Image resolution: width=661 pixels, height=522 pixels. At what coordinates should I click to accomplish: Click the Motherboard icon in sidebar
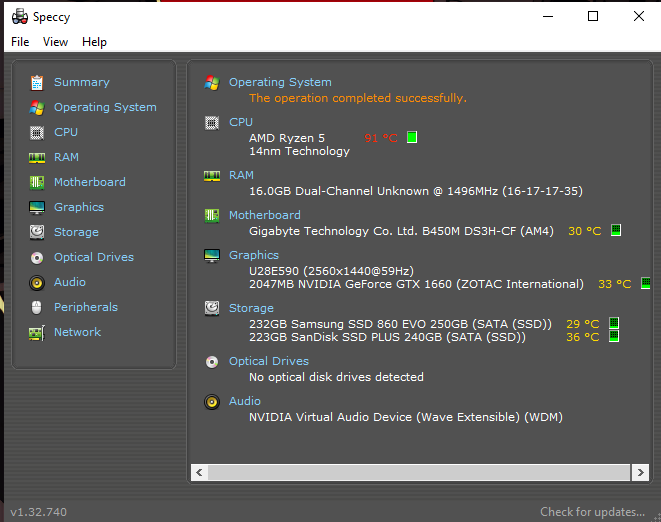click(x=37, y=183)
